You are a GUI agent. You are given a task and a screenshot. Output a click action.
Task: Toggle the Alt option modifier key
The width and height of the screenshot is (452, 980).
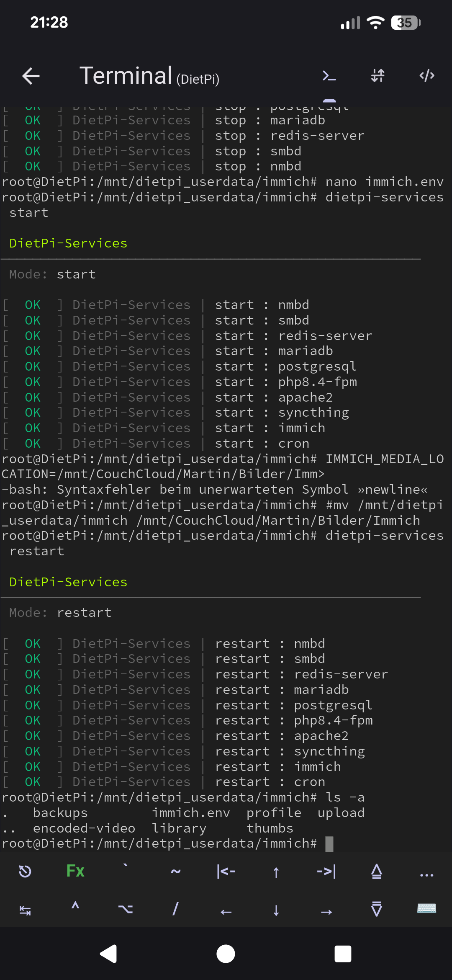(x=126, y=909)
